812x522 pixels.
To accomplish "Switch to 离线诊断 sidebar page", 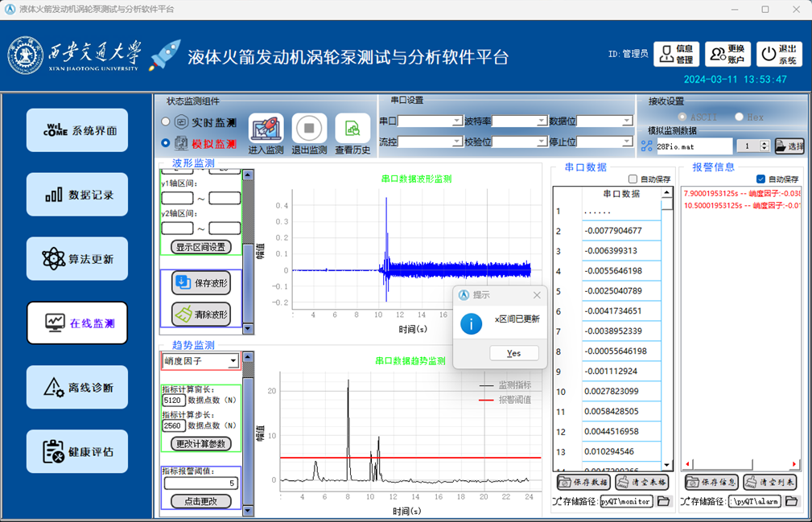I will pos(77,388).
